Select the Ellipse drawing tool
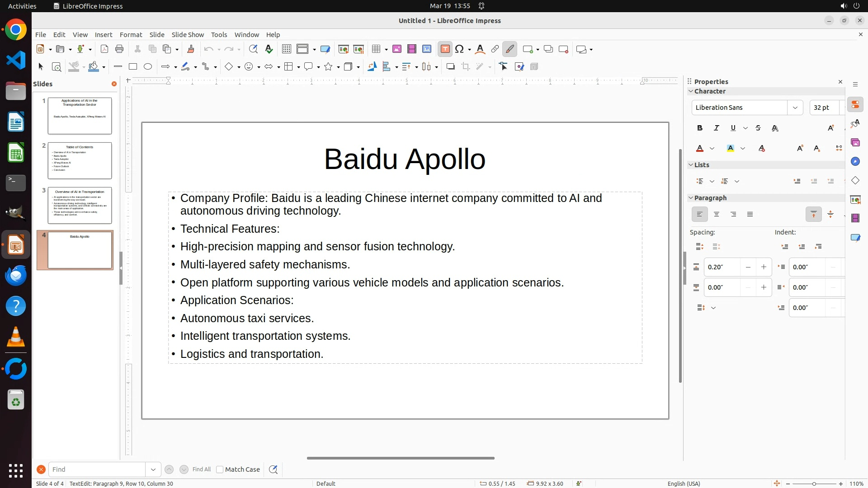 [x=148, y=67]
